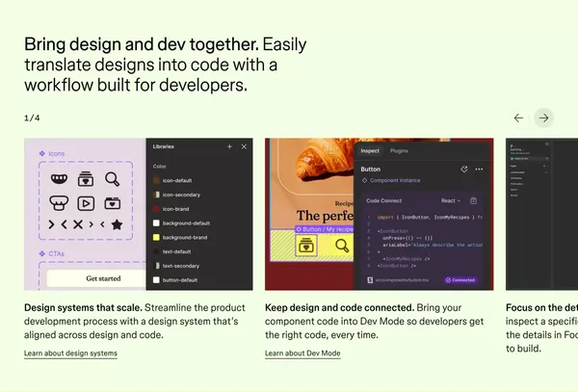Click the Component instance diamond icon
Viewport: 578px width, 392px height.
364,180
